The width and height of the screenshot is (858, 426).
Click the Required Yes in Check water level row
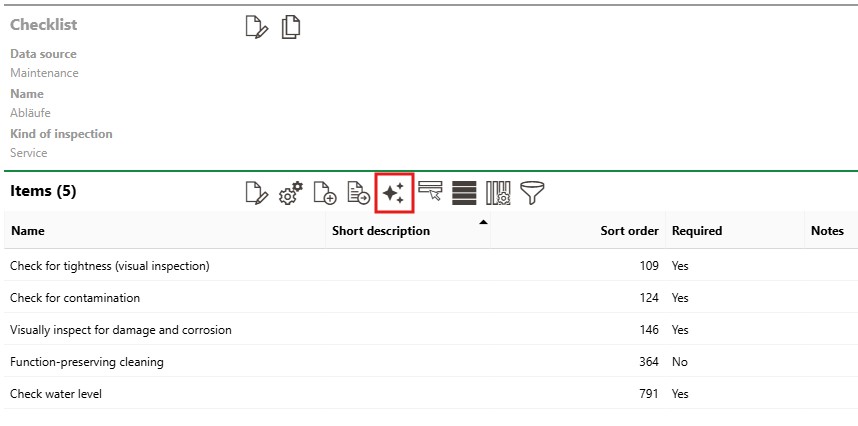pos(680,394)
